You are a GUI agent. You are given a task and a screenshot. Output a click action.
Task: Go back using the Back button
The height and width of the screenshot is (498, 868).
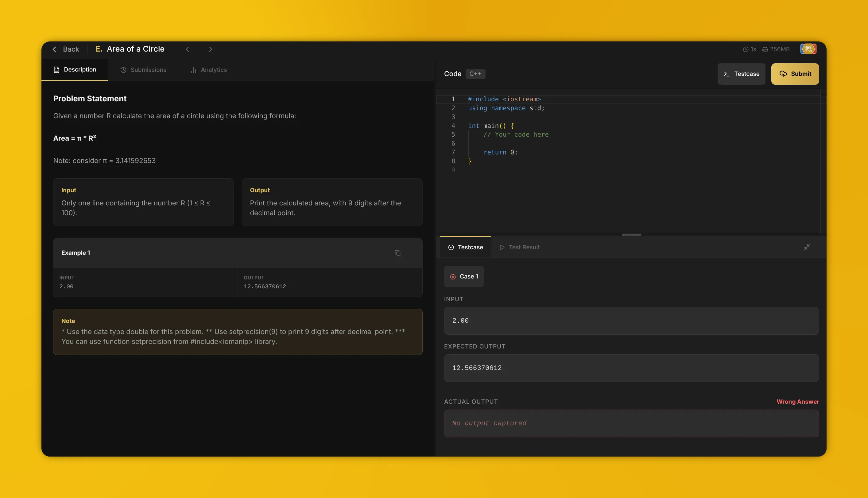coord(66,49)
